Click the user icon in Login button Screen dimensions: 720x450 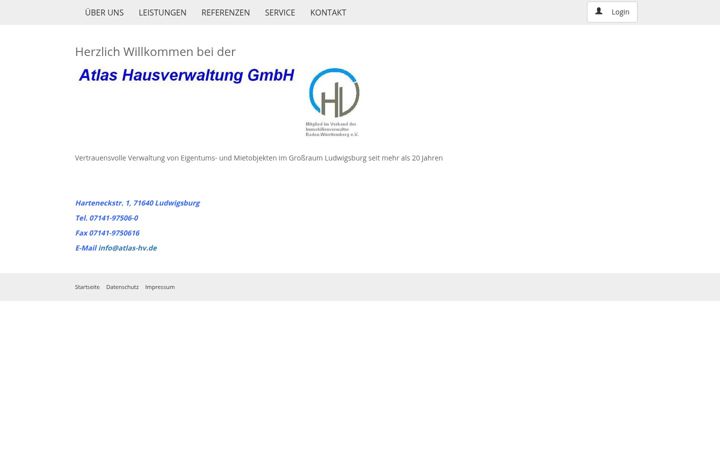598,11
